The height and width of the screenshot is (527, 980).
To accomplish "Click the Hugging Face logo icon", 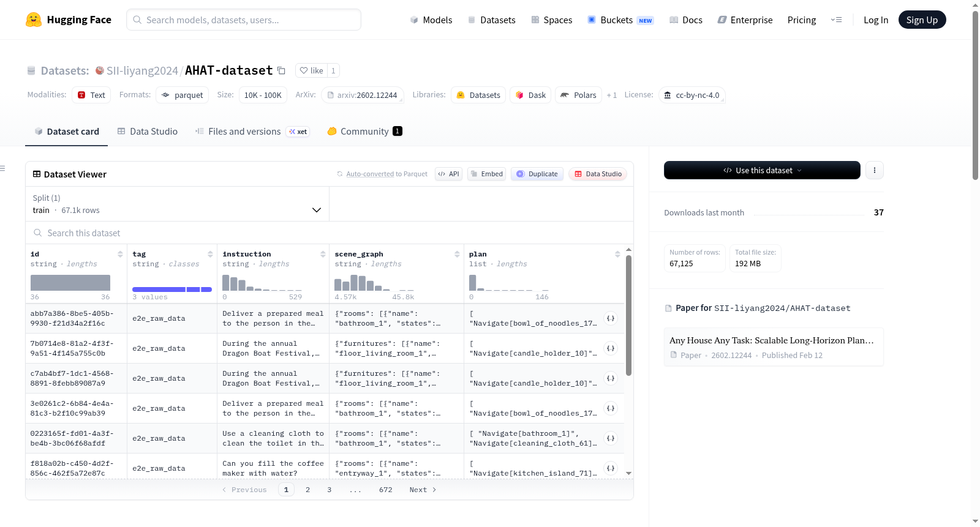I will [x=34, y=20].
